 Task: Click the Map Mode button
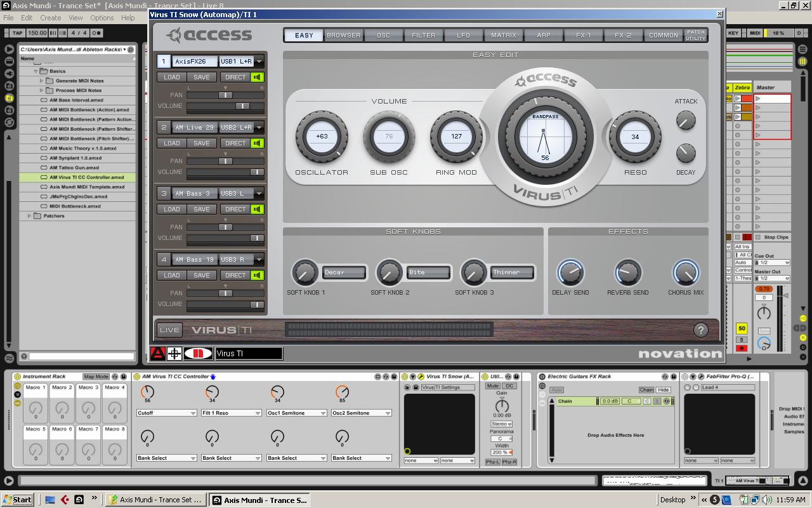(96, 377)
